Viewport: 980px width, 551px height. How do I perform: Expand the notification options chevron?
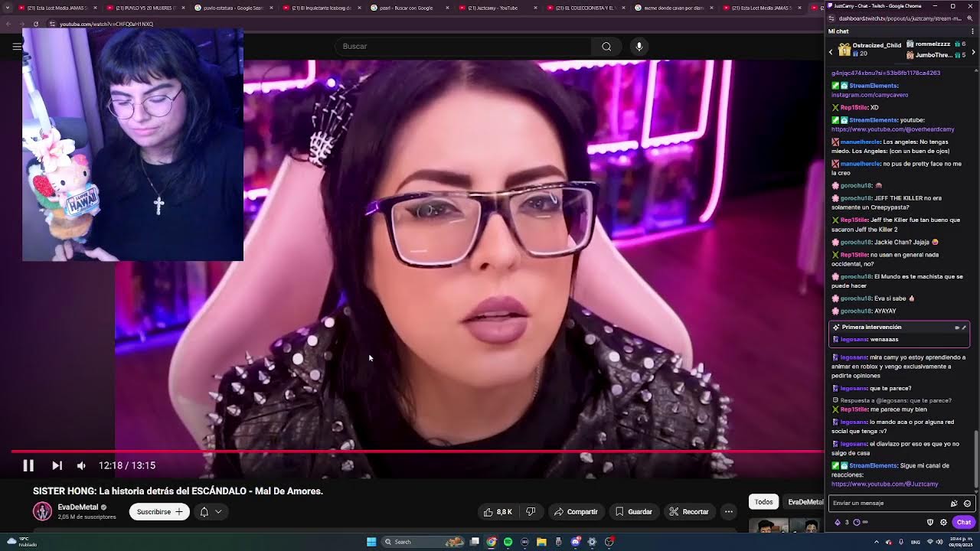pos(218,512)
